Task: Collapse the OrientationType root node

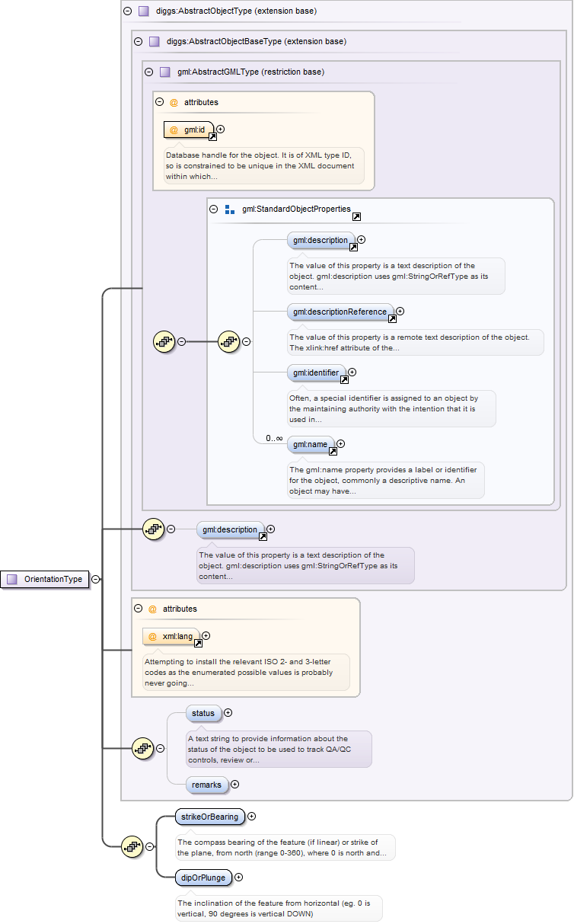Action: coord(95,579)
